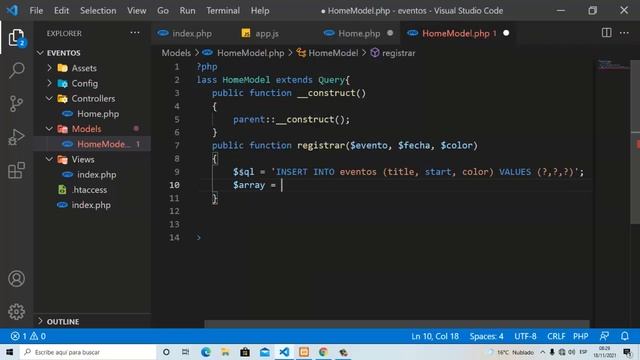Change line ending via CRLF
The height and width of the screenshot is (360, 640).
pos(556,336)
